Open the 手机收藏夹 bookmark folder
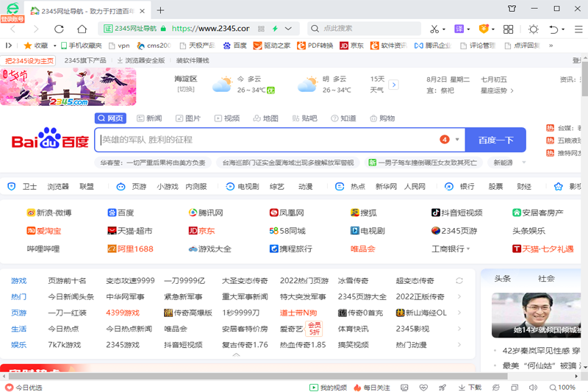 pyautogui.click(x=81, y=46)
